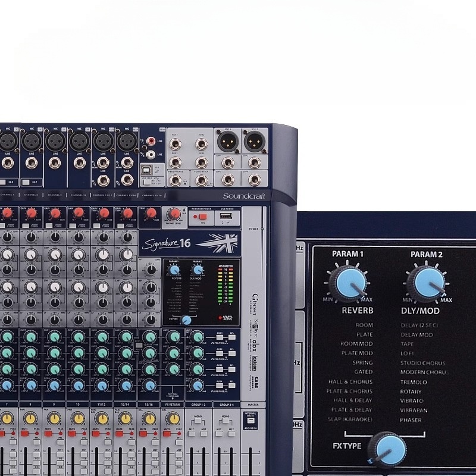Click the Ghost mic preamp logo
Viewport: 476px width, 476px height.
pos(255,304)
